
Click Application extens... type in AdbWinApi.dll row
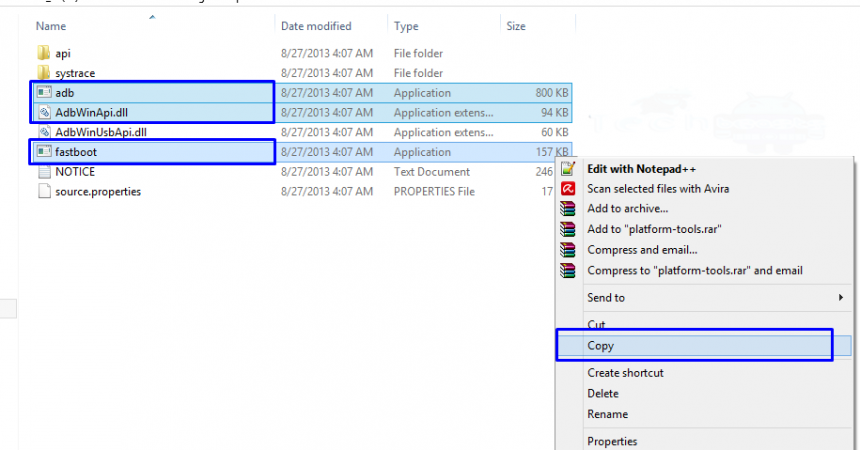444,112
